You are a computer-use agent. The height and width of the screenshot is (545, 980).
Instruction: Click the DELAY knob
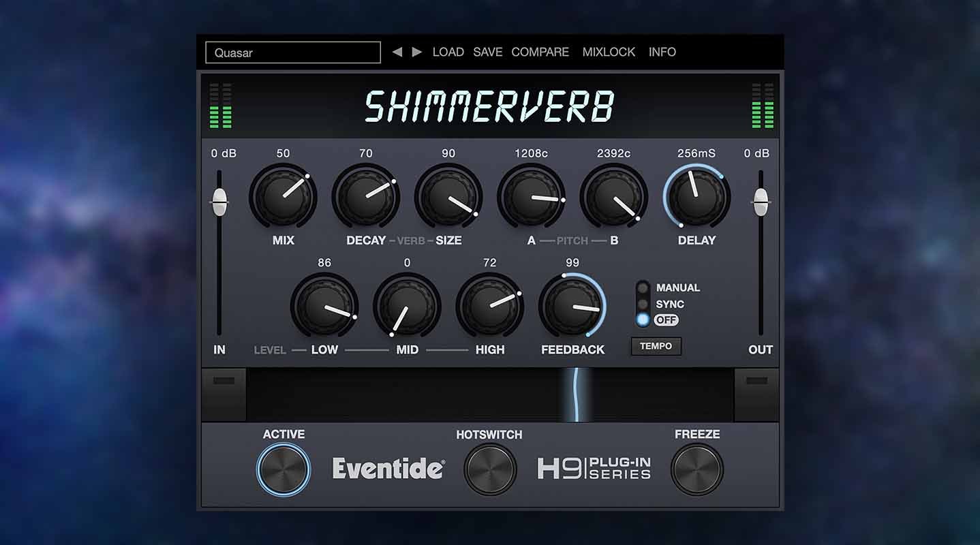(x=696, y=196)
